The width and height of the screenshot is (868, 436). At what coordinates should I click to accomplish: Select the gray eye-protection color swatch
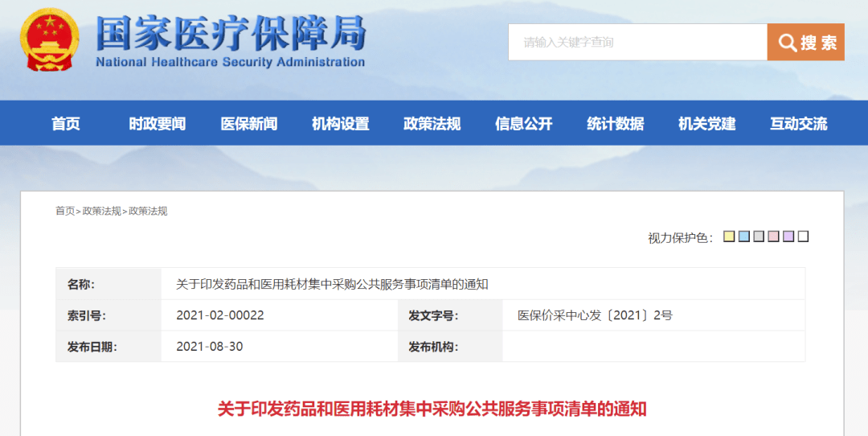coord(759,237)
